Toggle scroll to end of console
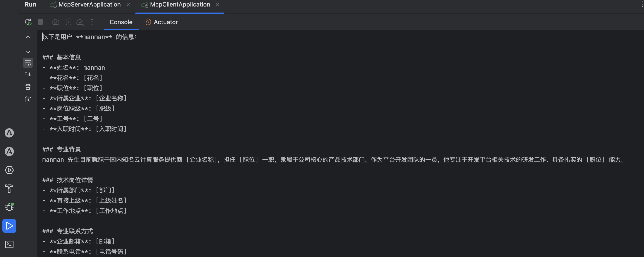This screenshot has height=257, width=644. [28, 75]
